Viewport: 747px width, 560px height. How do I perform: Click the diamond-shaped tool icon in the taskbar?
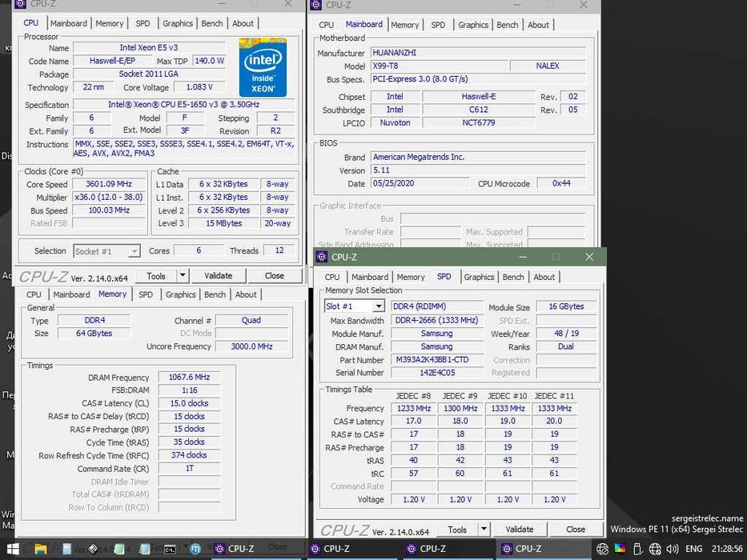[93, 549]
